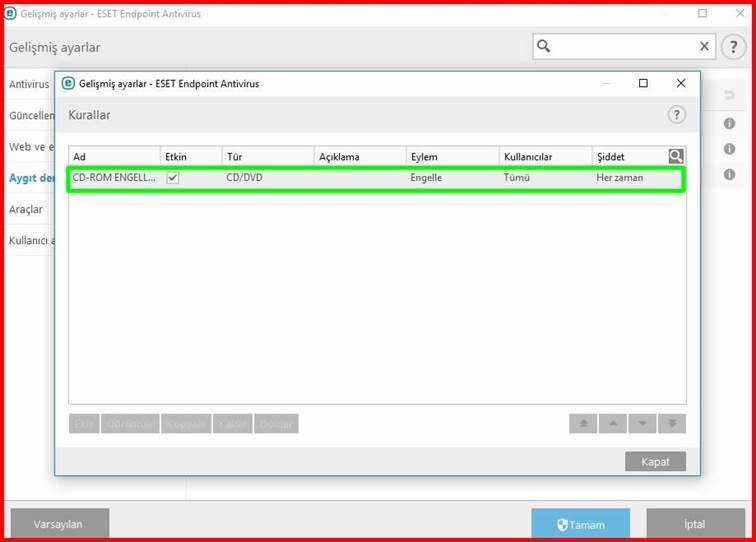
Task: Select the Güncelleme section in sidebar
Action: click(x=31, y=115)
